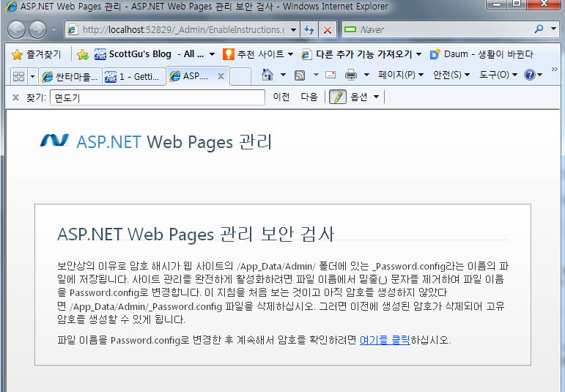
Task: Expand the tab list dropdown arrow
Action: coord(32,76)
